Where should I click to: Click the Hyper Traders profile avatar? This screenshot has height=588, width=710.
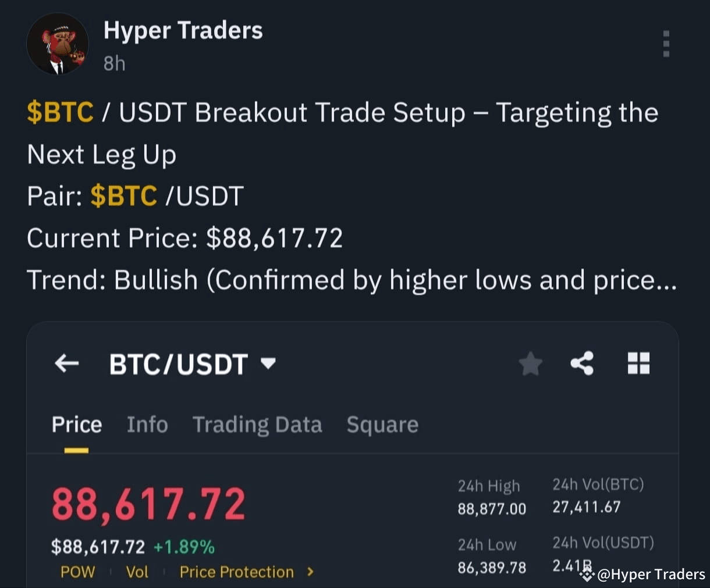pos(57,44)
